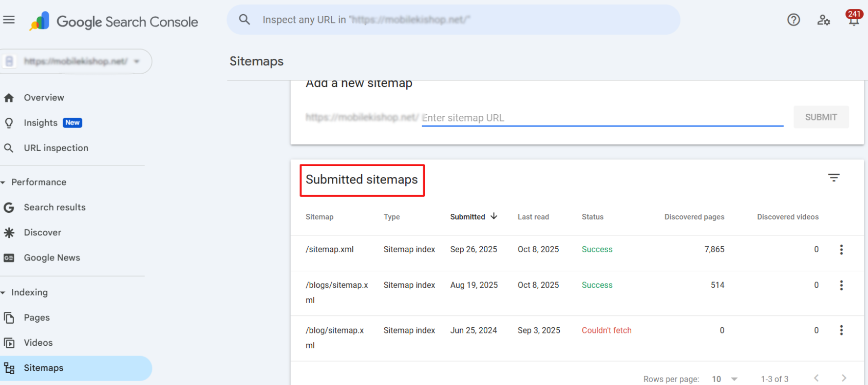The image size is (868, 385).
Task: Click the Videos icon in sidebar
Action: pyautogui.click(x=9, y=343)
